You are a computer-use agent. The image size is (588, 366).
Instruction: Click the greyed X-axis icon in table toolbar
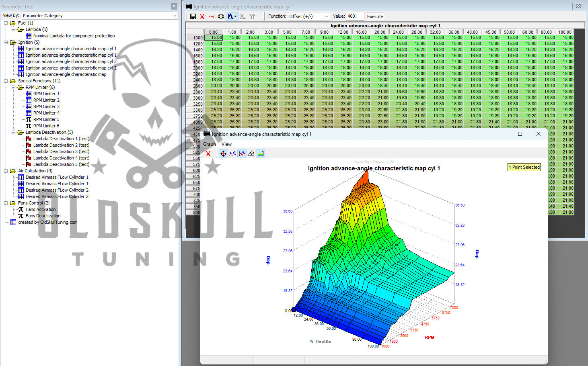243,16
